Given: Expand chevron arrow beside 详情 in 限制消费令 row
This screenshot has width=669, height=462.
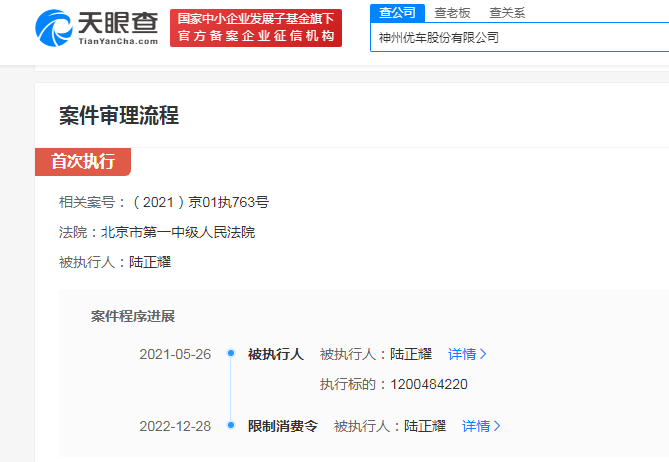Looking at the screenshot, I should tap(498, 426).
